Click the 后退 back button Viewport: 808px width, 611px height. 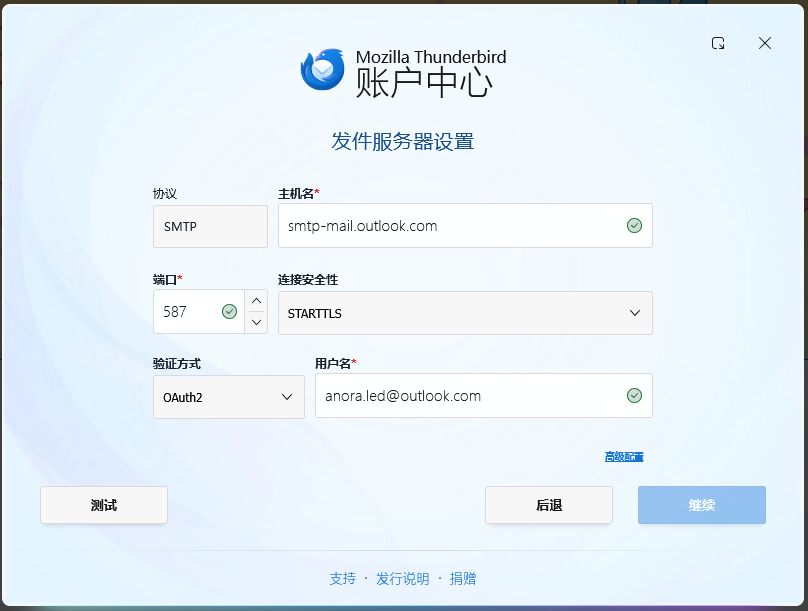(549, 505)
